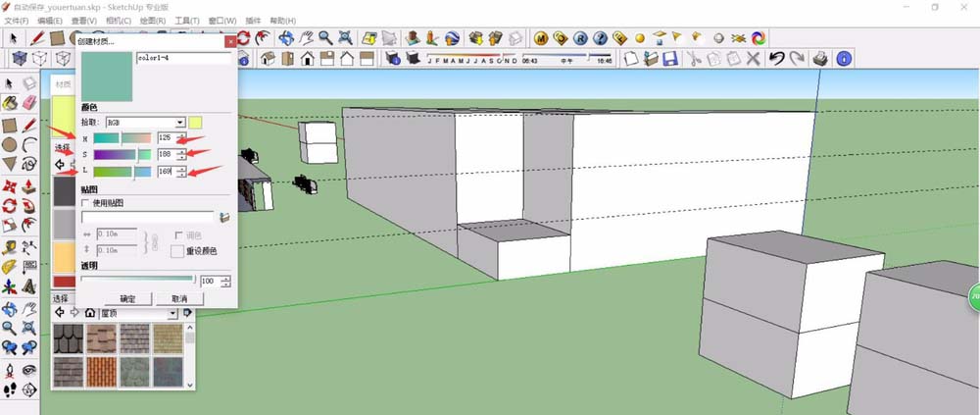The height and width of the screenshot is (415, 980).
Task: Click the Save floppy disk icon
Action: (x=670, y=59)
